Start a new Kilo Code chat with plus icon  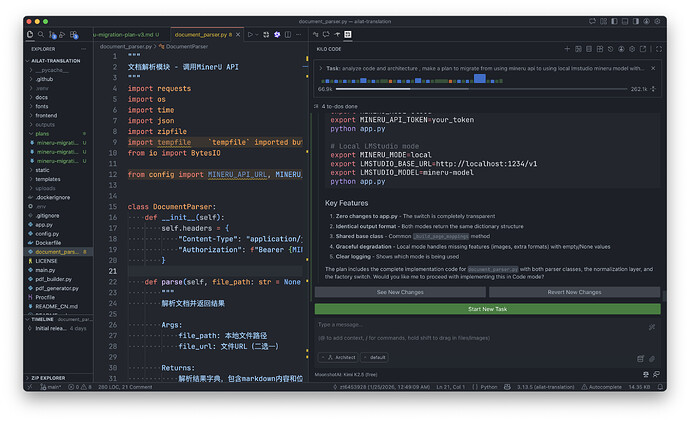[x=567, y=49]
